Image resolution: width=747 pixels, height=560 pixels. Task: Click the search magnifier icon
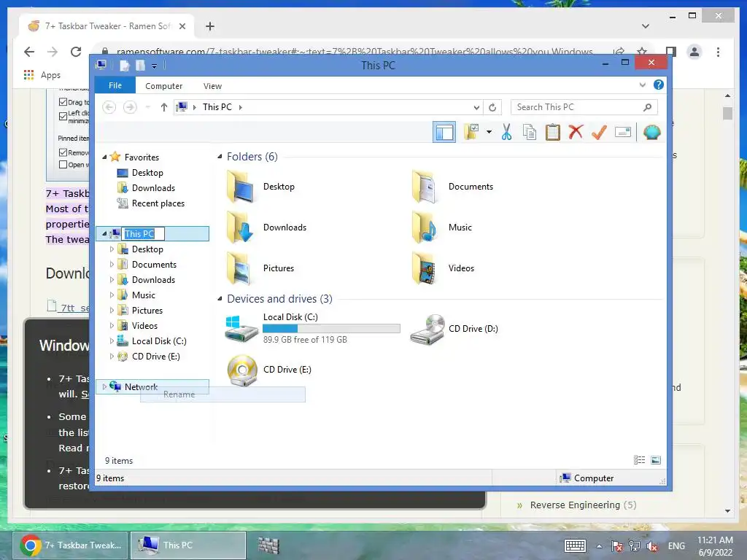coord(647,107)
